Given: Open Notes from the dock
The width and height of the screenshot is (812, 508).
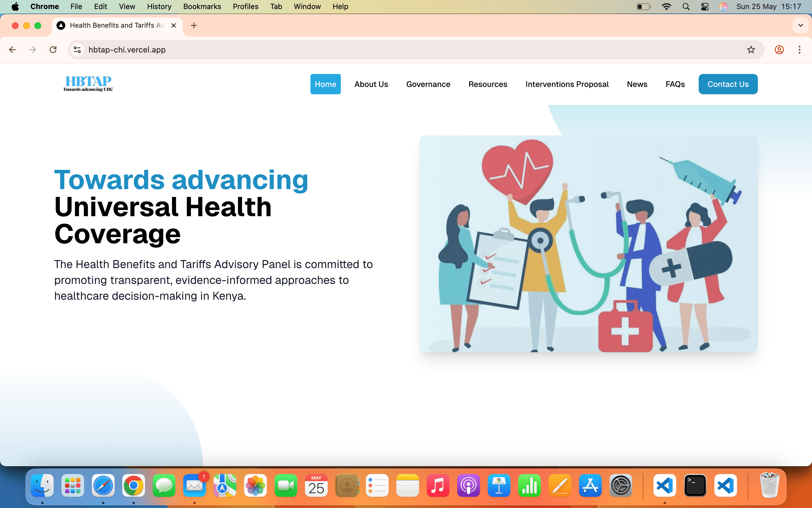Looking at the screenshot, I should (408, 485).
